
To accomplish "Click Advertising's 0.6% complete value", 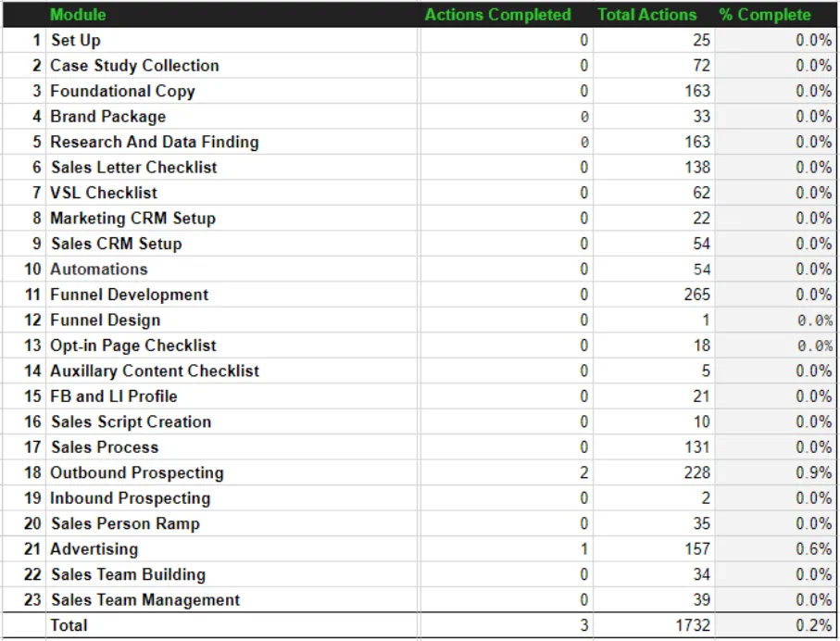I will [x=813, y=549].
